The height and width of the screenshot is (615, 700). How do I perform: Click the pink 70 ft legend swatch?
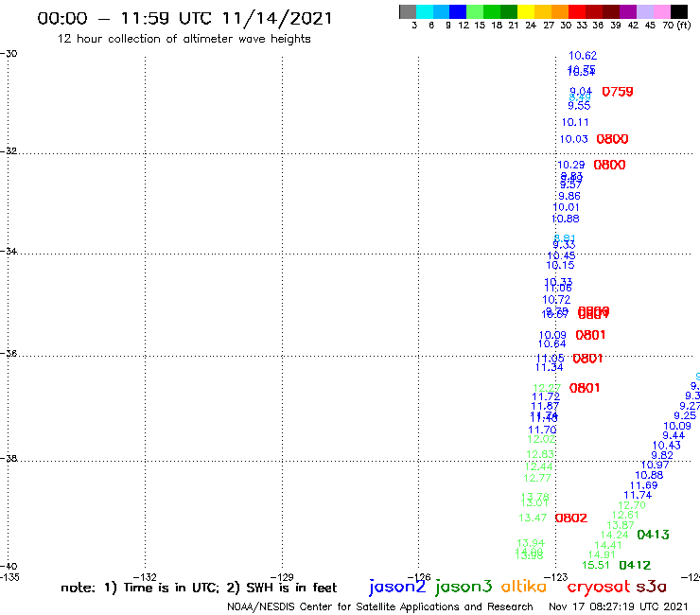pyautogui.click(x=662, y=11)
